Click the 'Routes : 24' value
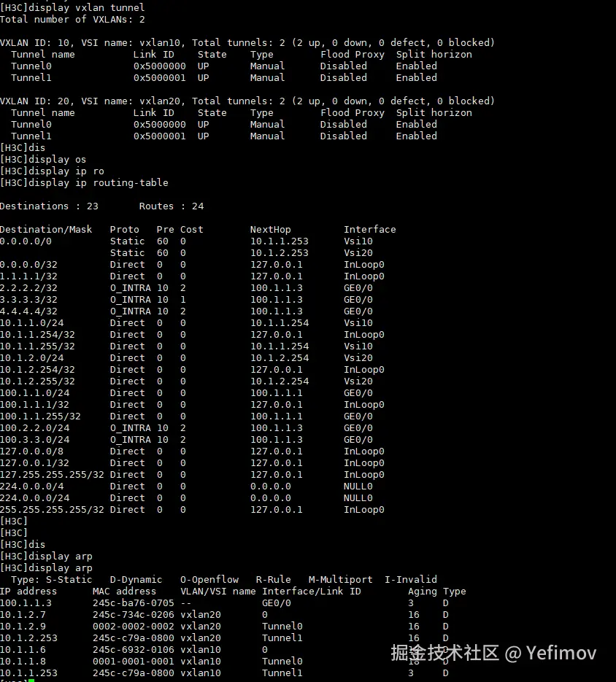Image resolution: width=616 pixels, height=682 pixels. point(172,206)
